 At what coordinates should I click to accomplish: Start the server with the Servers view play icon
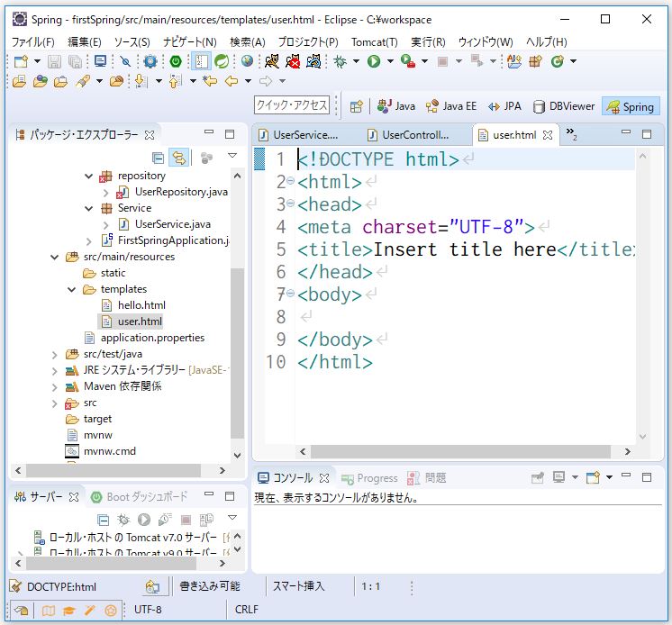(144, 520)
